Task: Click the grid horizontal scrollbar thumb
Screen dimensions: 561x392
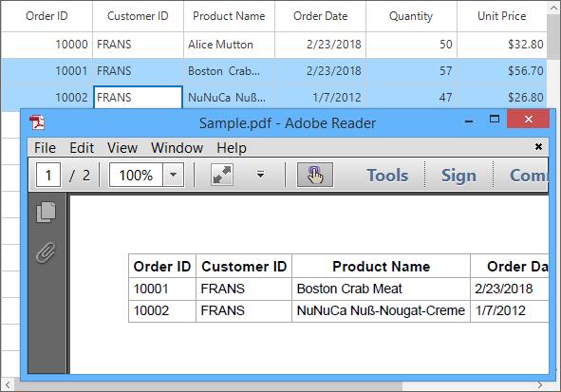Action: pyautogui.click(x=208, y=385)
